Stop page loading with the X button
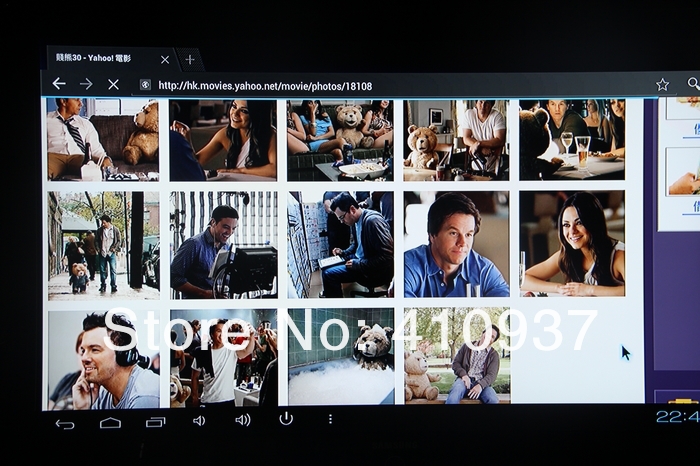The image size is (700, 466). 113,84
